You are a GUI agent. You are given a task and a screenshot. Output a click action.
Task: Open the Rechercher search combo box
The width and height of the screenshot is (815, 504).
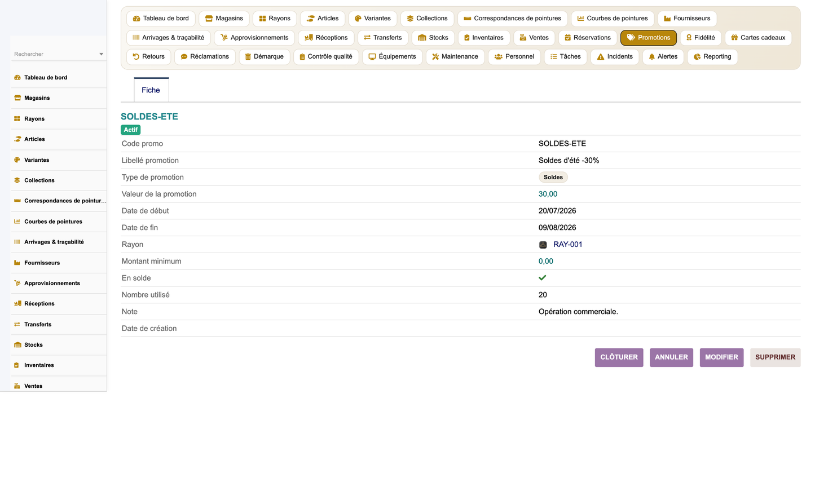(x=59, y=54)
